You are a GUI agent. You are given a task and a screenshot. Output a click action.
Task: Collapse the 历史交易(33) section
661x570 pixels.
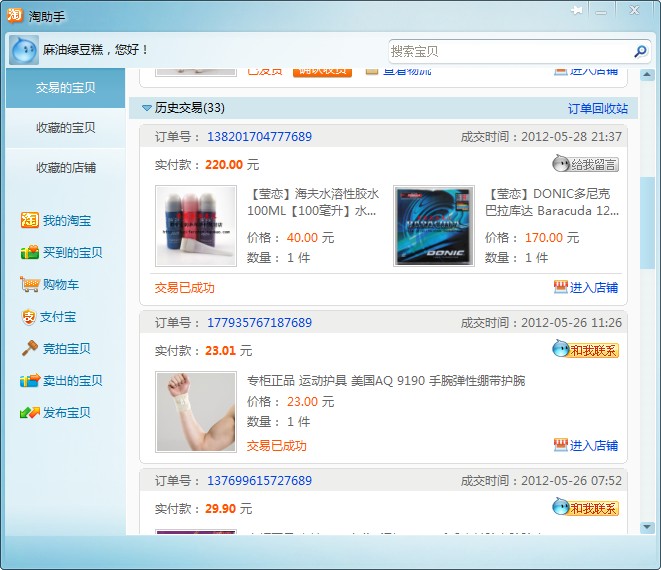(x=147, y=108)
